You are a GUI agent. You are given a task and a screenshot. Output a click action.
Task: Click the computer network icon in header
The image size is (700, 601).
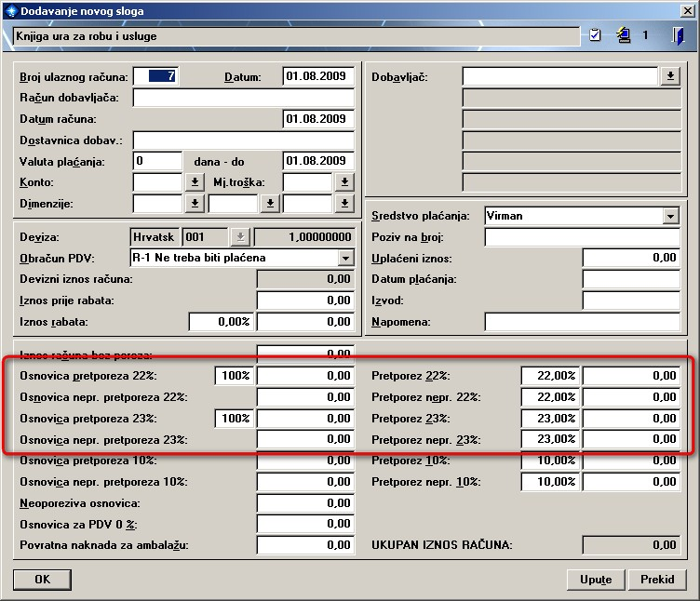624,34
